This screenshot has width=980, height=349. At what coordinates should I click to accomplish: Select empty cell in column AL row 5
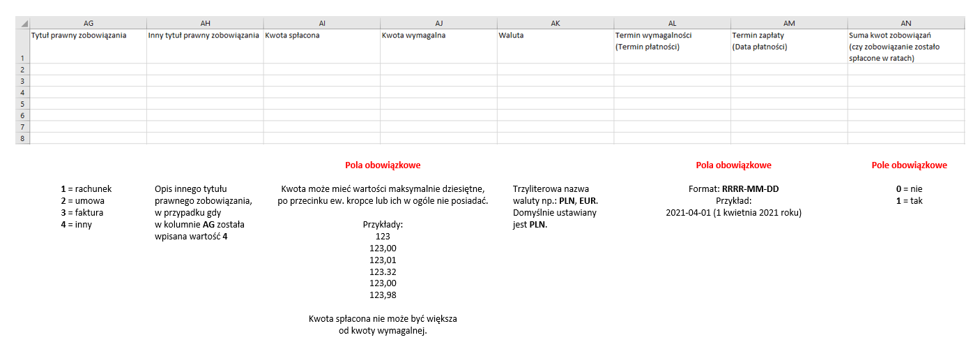[x=672, y=104]
